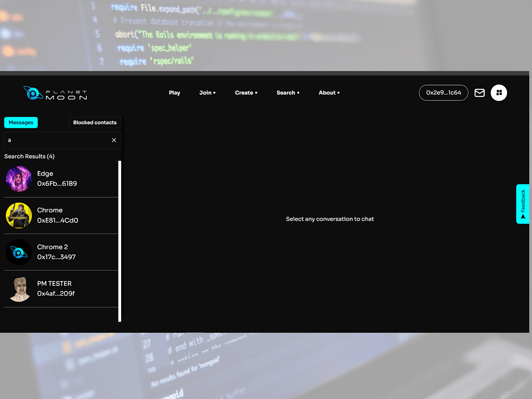This screenshot has height=399, width=532.
Task: Open the Play page
Action: (174, 93)
